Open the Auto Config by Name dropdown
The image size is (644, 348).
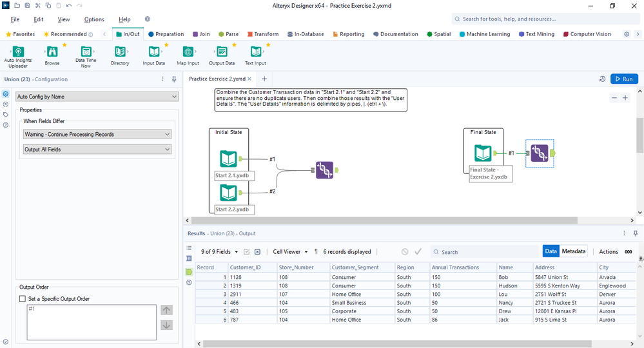(x=97, y=97)
